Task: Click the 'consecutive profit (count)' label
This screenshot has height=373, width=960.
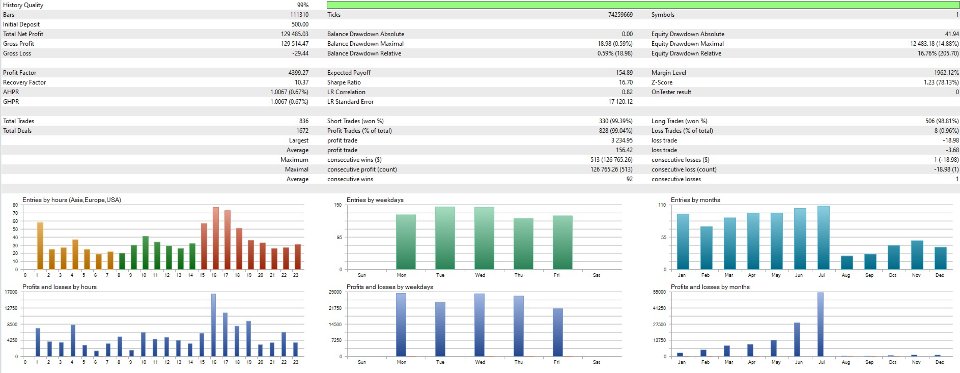Action: pyautogui.click(x=362, y=170)
